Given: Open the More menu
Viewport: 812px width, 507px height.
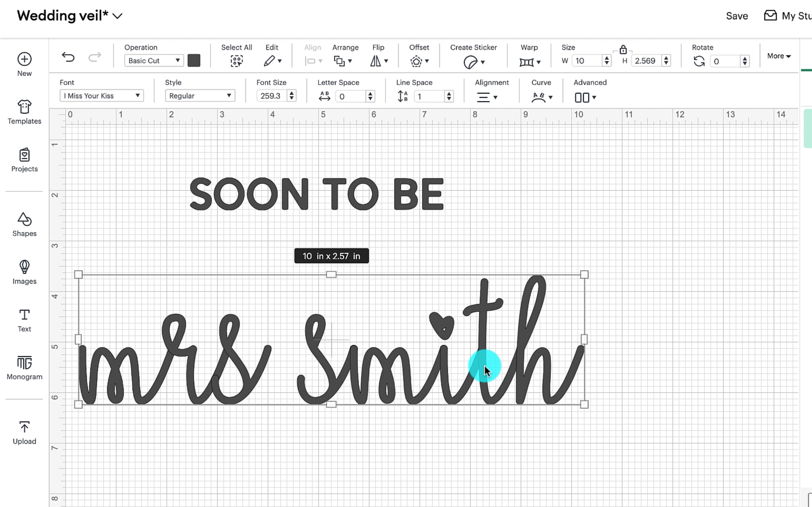Looking at the screenshot, I should [779, 56].
